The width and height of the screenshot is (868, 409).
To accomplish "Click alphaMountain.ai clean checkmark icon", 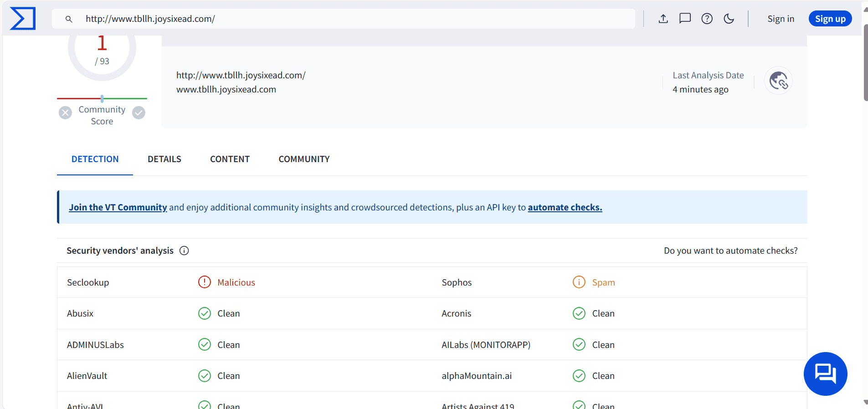I will click(579, 376).
